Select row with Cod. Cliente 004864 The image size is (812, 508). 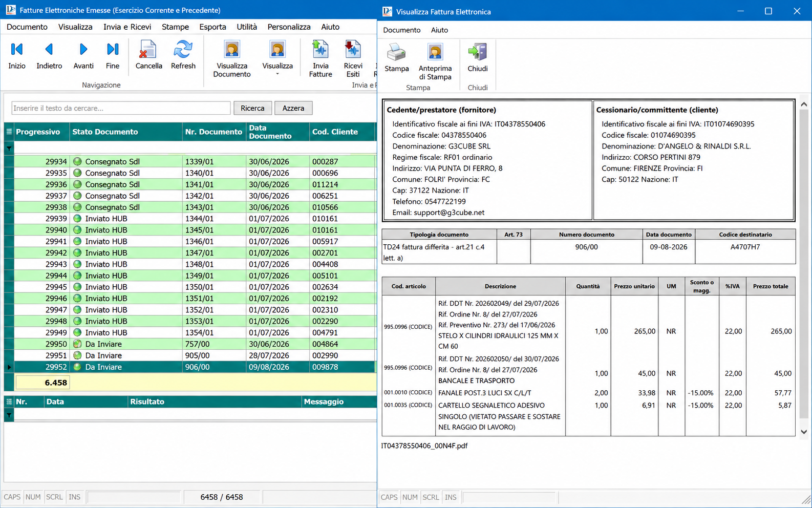click(x=195, y=344)
